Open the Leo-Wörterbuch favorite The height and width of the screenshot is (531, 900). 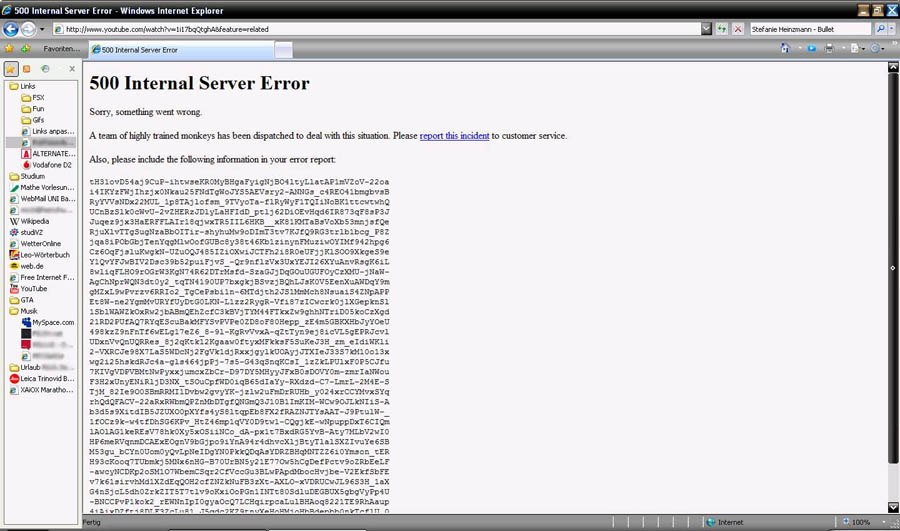click(40, 255)
